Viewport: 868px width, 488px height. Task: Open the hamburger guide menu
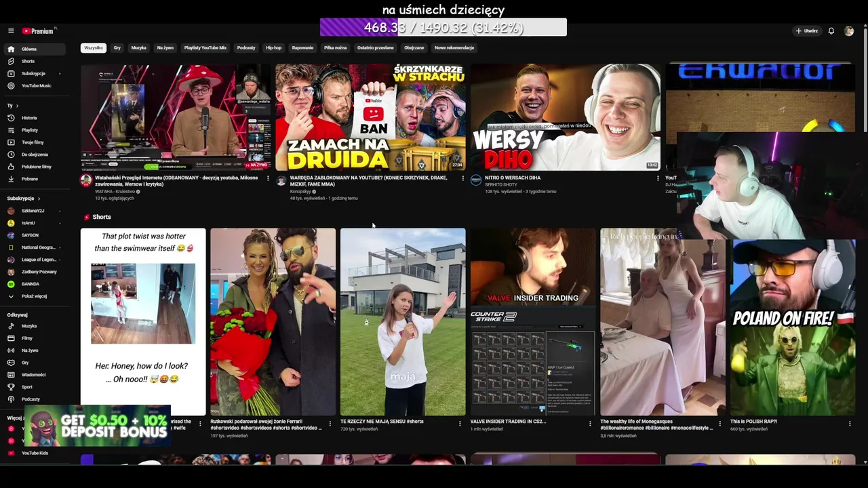pos(11,30)
